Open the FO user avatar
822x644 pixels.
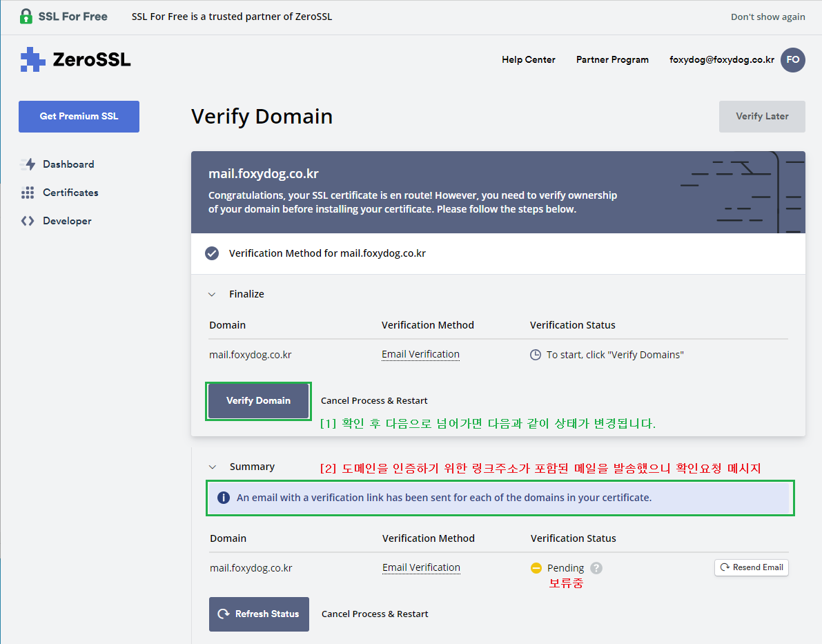tap(792, 60)
